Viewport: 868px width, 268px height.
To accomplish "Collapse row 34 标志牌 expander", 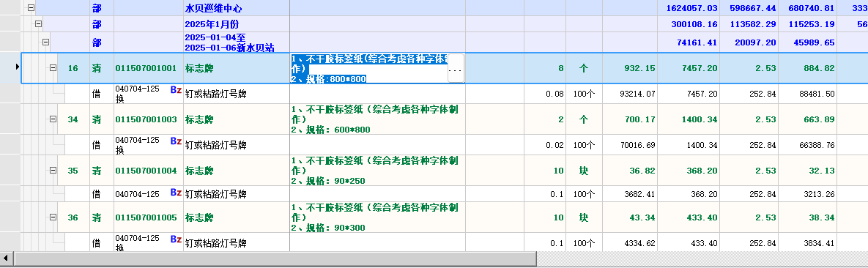I will (x=53, y=119).
